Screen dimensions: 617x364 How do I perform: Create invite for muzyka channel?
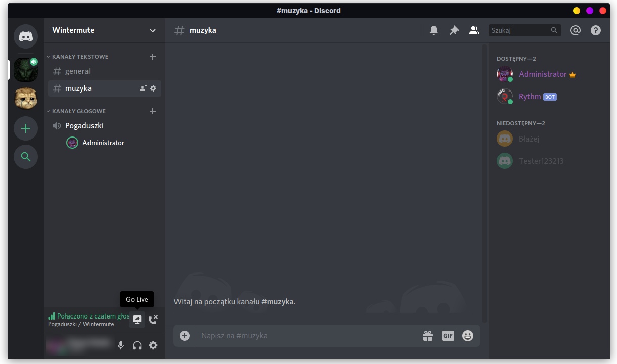pos(143,88)
